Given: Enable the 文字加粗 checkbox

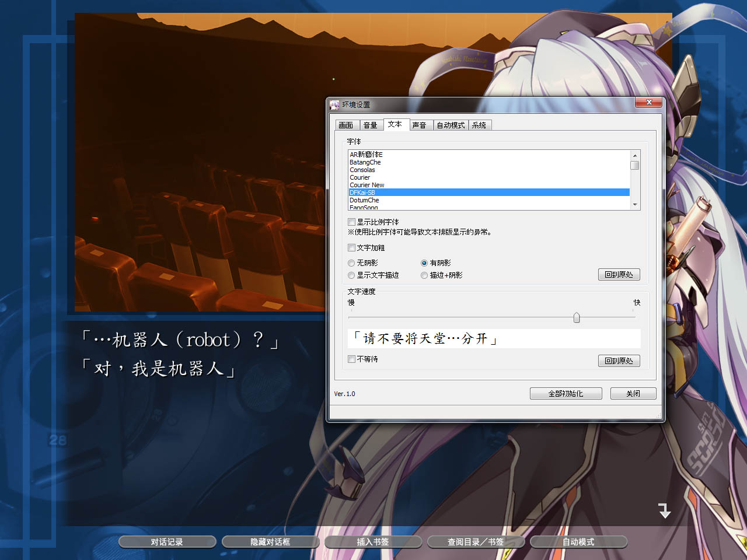Looking at the screenshot, I should tap(351, 247).
